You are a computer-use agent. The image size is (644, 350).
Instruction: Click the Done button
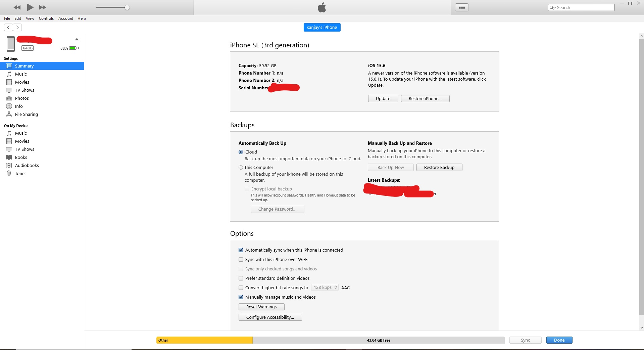559,340
